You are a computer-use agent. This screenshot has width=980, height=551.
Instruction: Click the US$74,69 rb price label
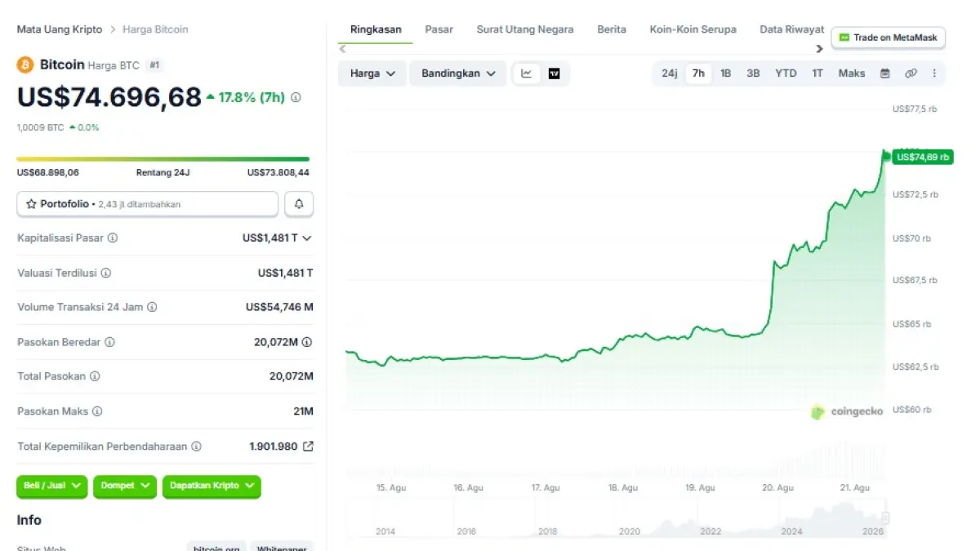point(923,157)
